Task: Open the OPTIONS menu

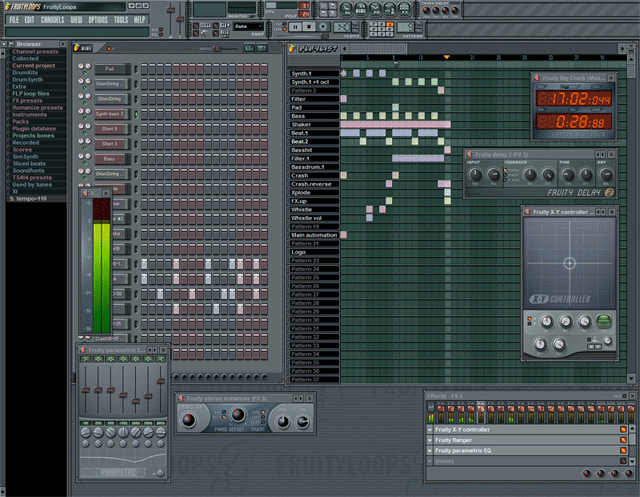Action: pos(98,20)
